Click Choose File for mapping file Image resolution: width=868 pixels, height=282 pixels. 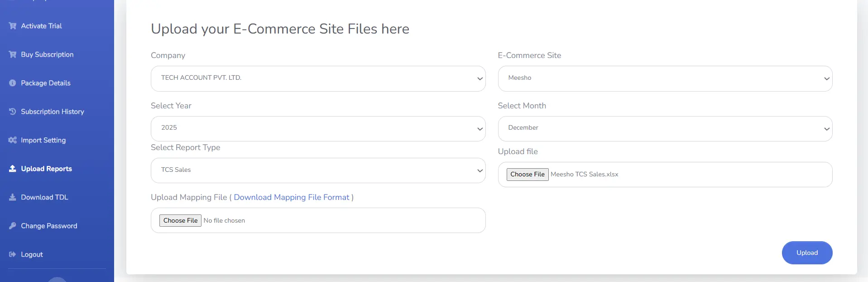tap(180, 220)
